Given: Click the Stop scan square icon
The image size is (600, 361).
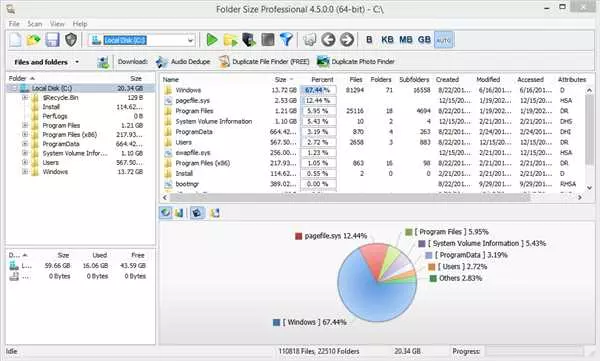Looking at the screenshot, I should tap(268, 39).
